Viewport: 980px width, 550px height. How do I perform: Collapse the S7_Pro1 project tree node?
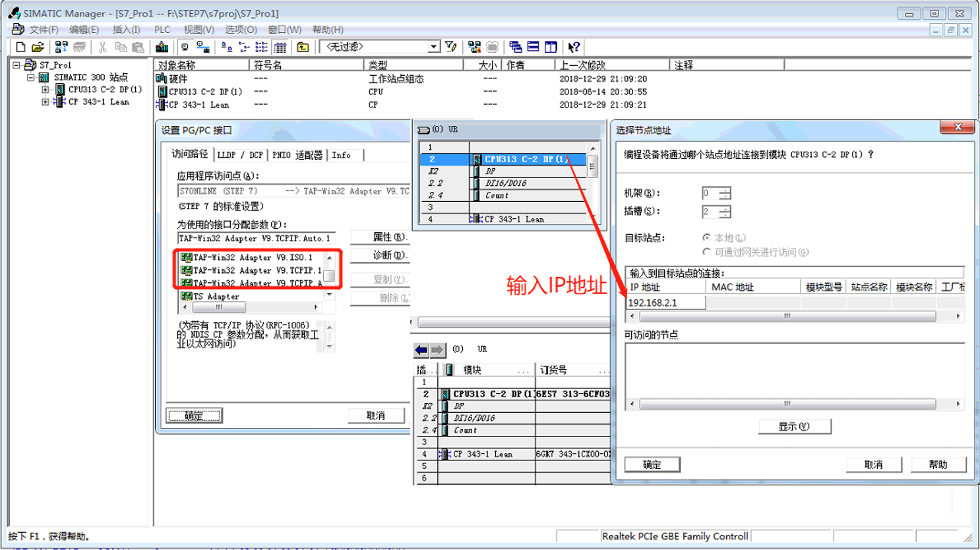[16, 65]
